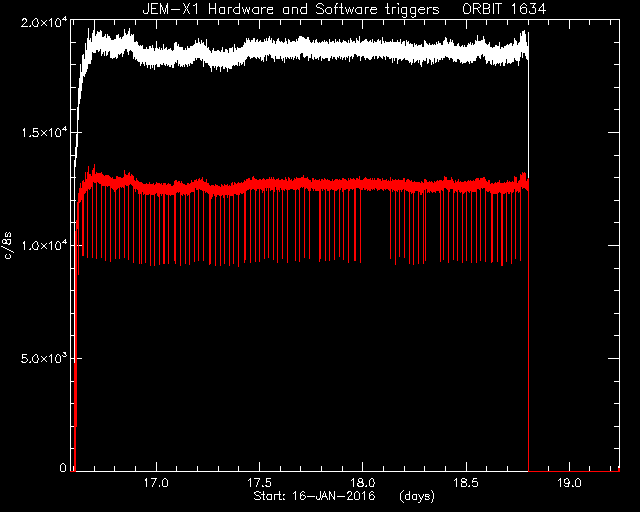This screenshot has width=640, height=512.
Task: Click the (days) unit label
Action: (x=417, y=496)
